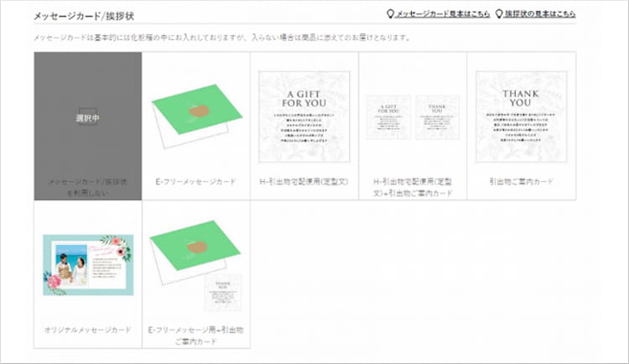The image size is (629, 364).
Task: Click the E-フリーメッセージカード label
Action: [195, 182]
